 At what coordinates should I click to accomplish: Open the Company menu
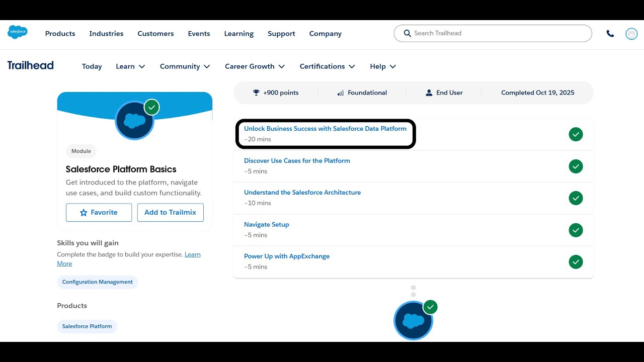click(326, 34)
